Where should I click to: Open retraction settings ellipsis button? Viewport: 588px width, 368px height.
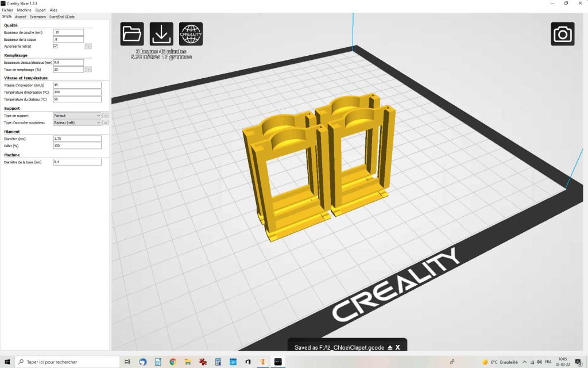88,47
